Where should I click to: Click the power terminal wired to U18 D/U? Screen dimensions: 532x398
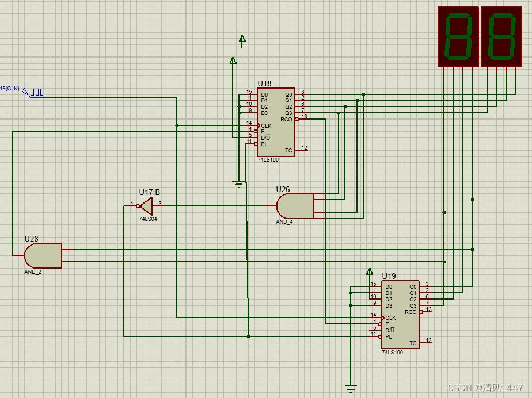click(233, 60)
